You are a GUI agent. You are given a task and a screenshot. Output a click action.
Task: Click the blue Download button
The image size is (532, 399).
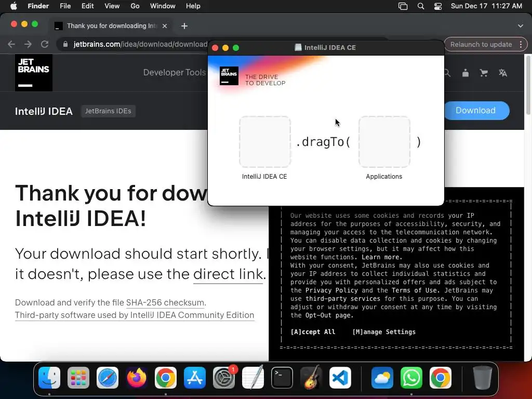pyautogui.click(x=476, y=111)
